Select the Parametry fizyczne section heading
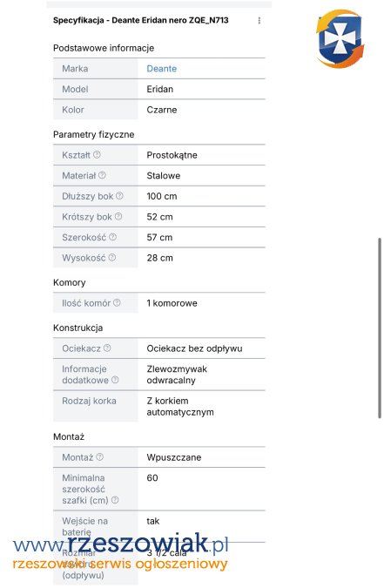 [93, 135]
